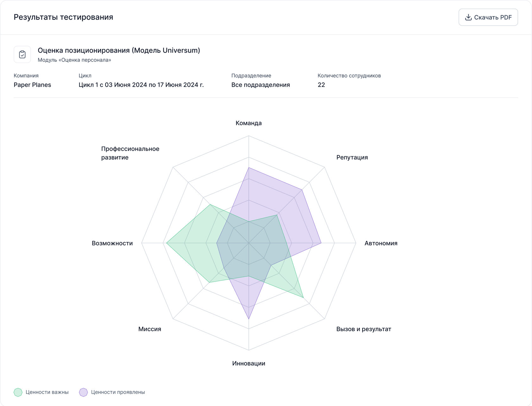
Task: Click the Вызов и результат axis label
Action: tap(364, 329)
